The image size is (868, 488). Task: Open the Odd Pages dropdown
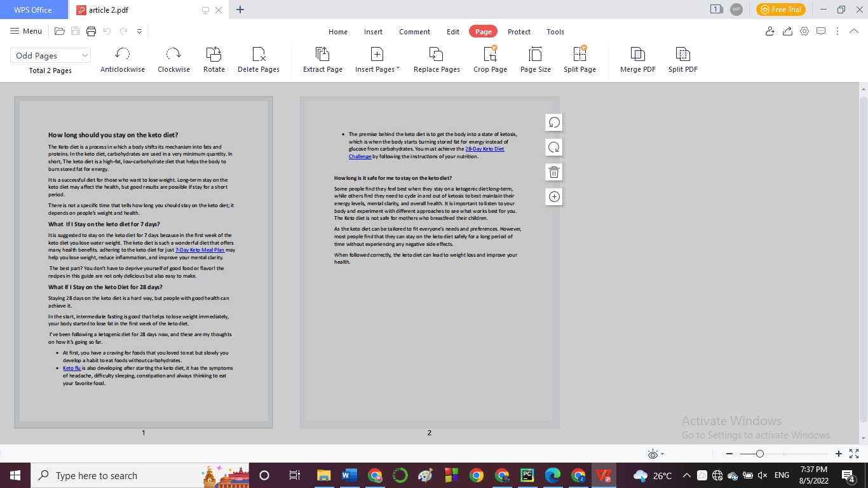[50, 55]
